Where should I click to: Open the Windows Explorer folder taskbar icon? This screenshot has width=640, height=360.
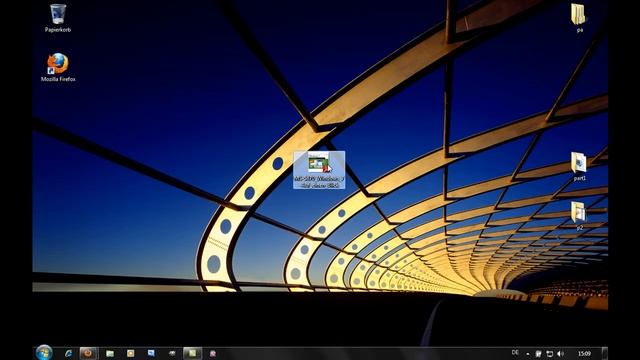click(110, 353)
